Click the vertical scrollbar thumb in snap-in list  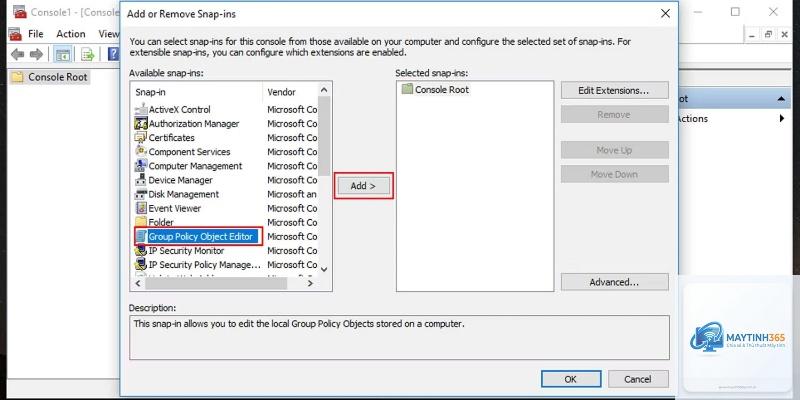tap(324, 135)
